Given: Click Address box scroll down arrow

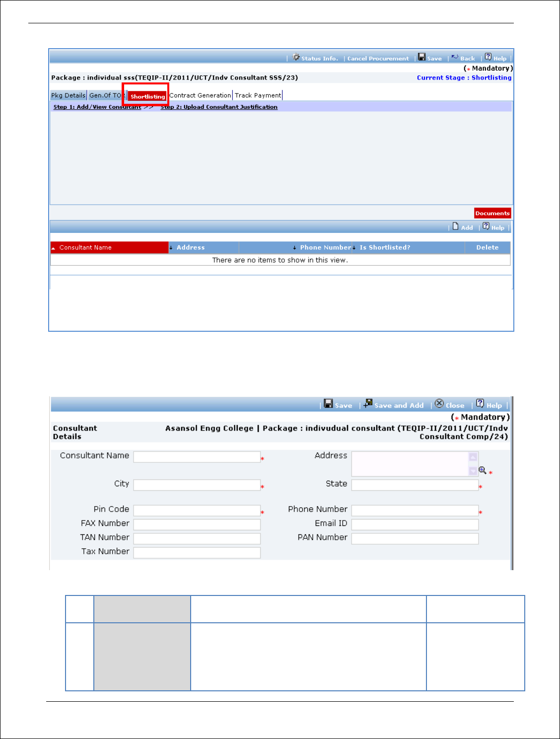Looking at the screenshot, I should [473, 471].
